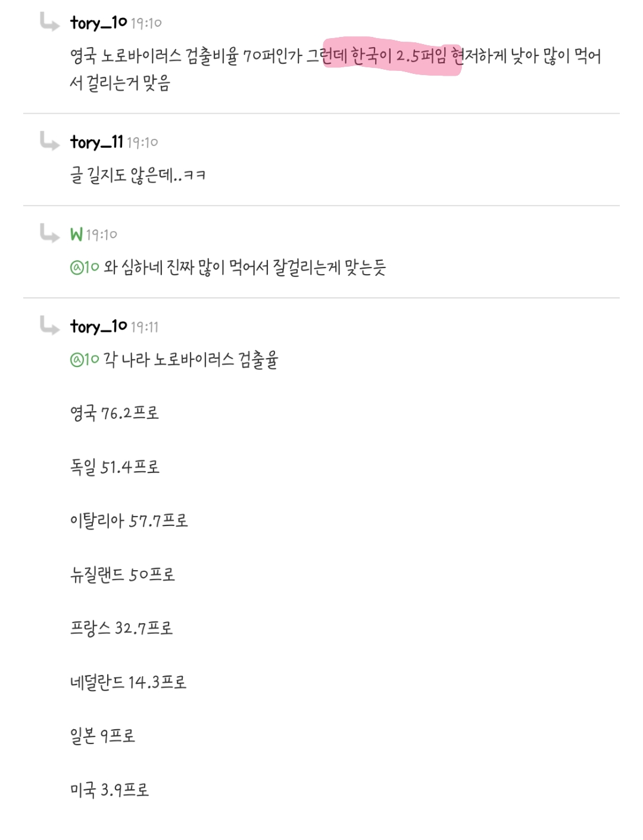Click reply arrow icon beside tory_11 comment
This screenshot has width=643, height=840.
tap(49, 142)
